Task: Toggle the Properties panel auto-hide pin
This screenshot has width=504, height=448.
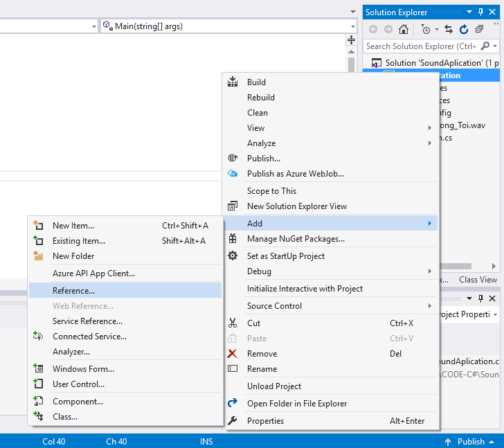Action: 480,298
